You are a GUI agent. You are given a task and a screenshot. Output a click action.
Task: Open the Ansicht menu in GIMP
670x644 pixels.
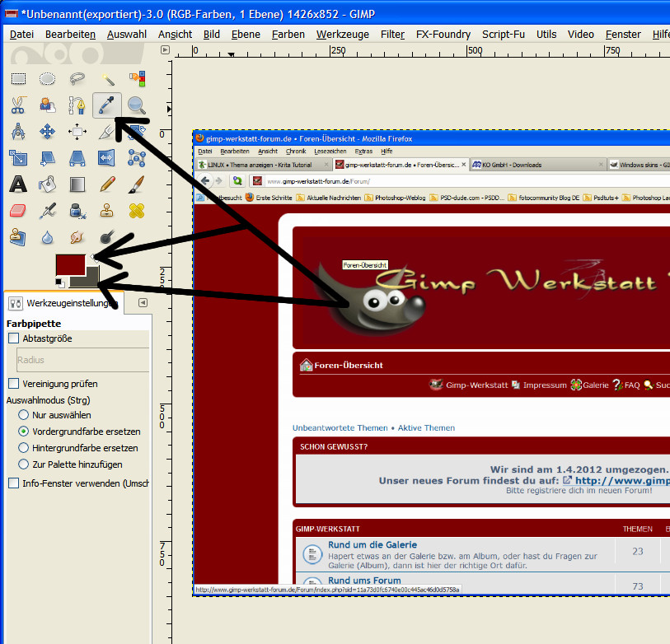175,34
